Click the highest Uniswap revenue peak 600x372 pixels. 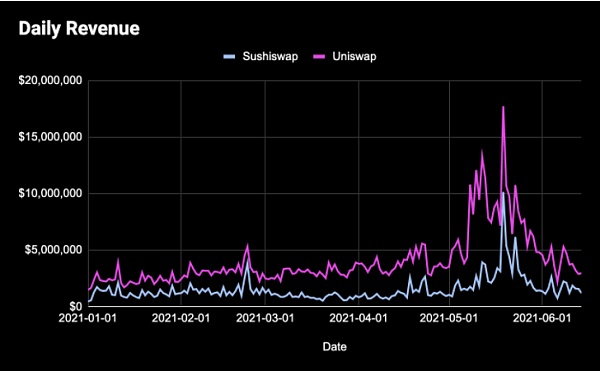point(503,107)
